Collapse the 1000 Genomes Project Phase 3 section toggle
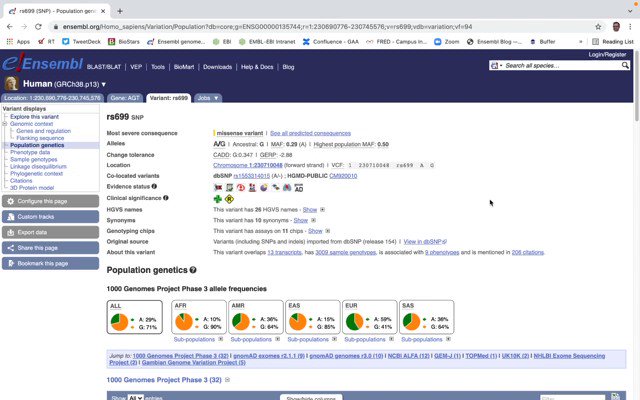 click(227, 380)
